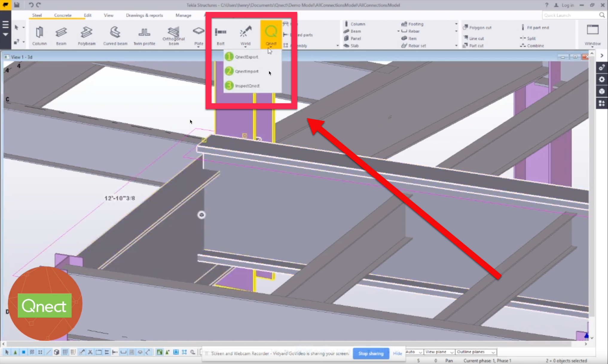The image size is (608, 364).
Task: Open the Outline planes dropdown
Action: coord(476,352)
